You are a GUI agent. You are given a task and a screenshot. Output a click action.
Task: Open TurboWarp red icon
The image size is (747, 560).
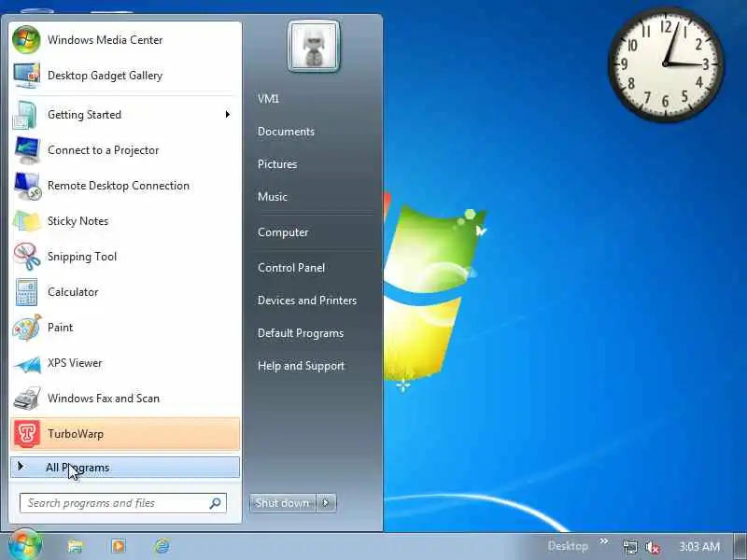pos(27,434)
